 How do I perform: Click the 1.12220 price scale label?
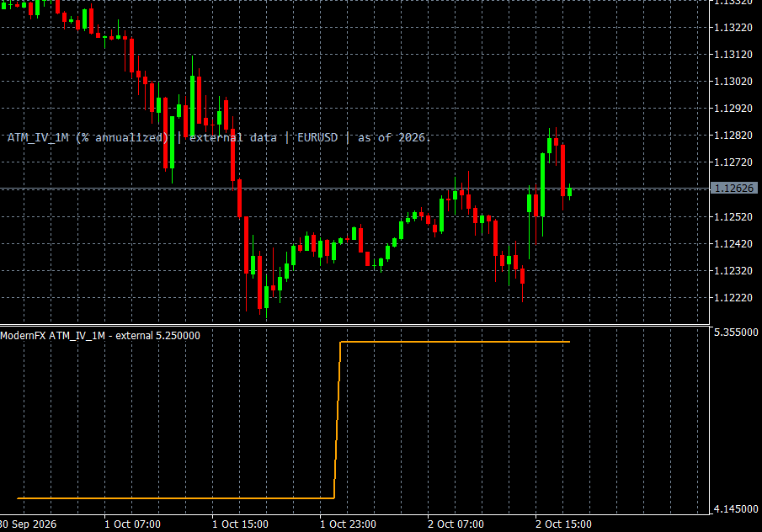click(x=733, y=297)
